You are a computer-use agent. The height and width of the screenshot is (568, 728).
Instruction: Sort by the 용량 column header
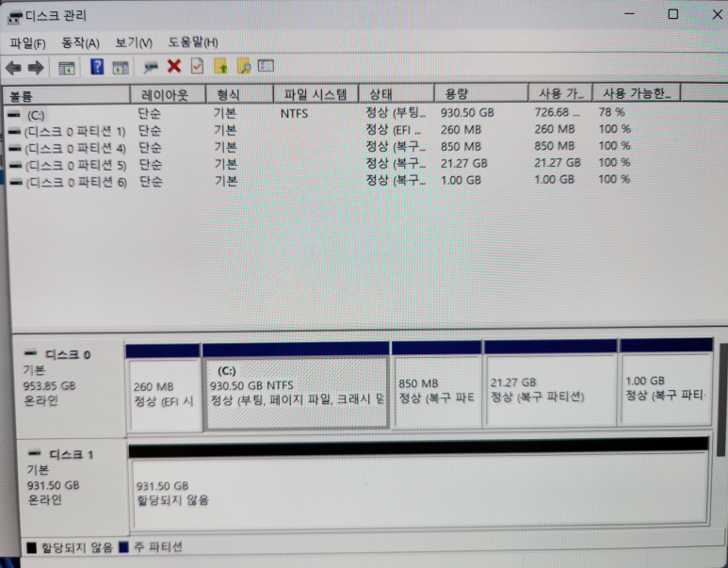(481, 93)
